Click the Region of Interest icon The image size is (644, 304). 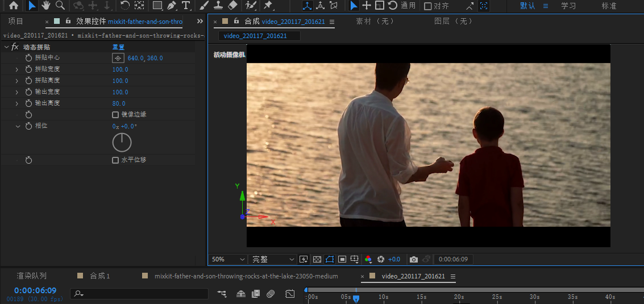(342, 259)
